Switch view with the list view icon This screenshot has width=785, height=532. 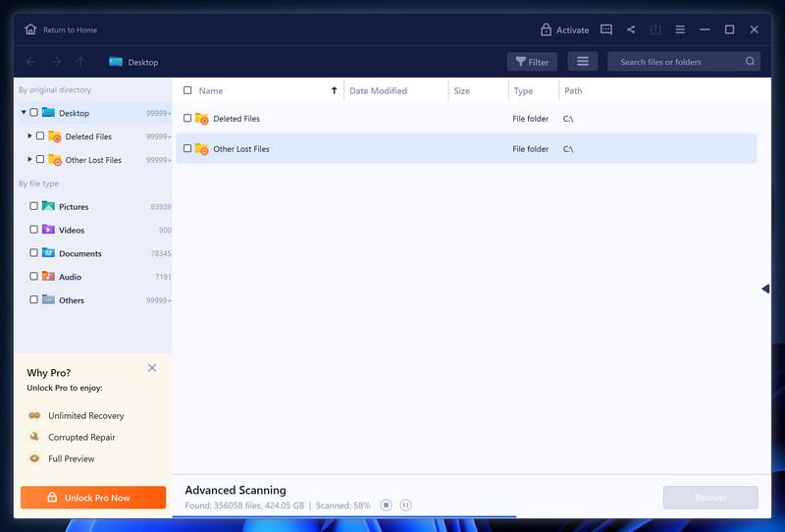point(582,62)
